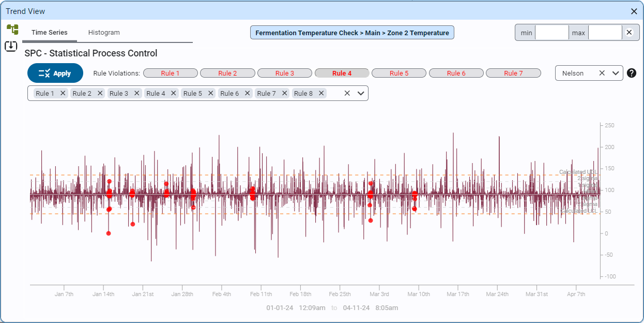The width and height of the screenshot is (644, 323).
Task: Select the Time Series tab
Action: point(49,33)
